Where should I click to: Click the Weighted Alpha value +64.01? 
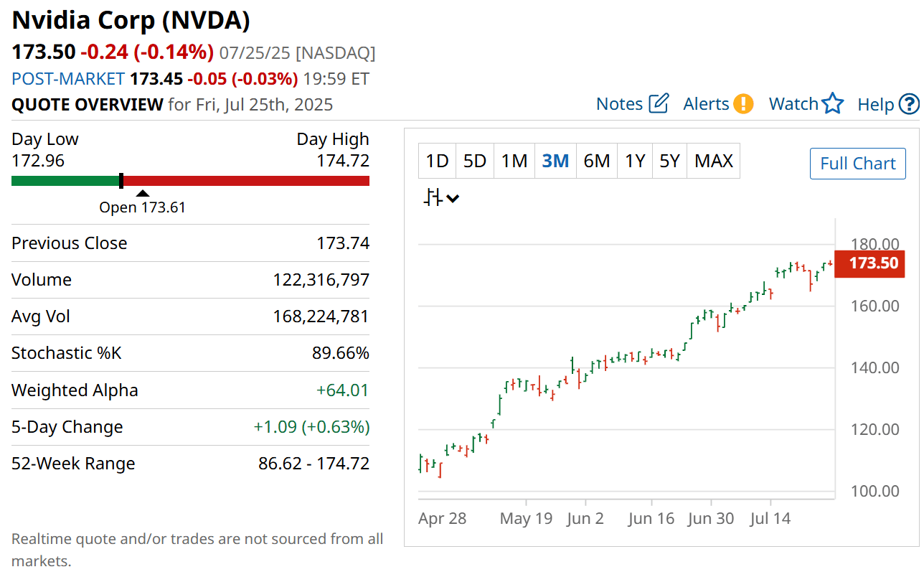coord(343,390)
